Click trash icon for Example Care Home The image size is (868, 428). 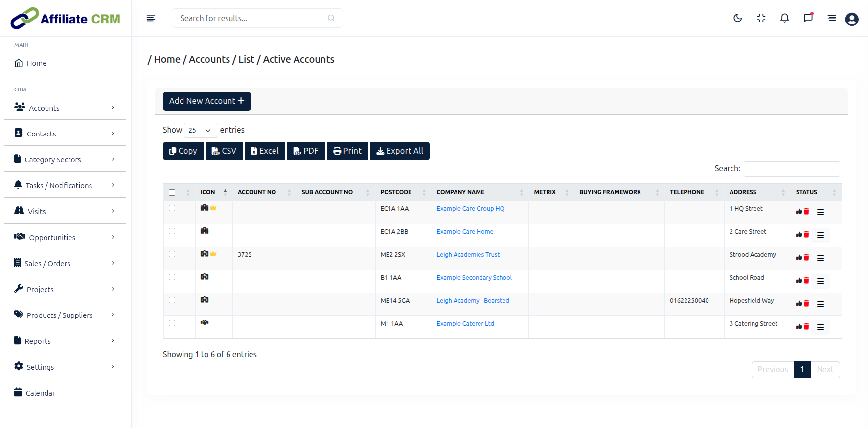click(x=806, y=235)
